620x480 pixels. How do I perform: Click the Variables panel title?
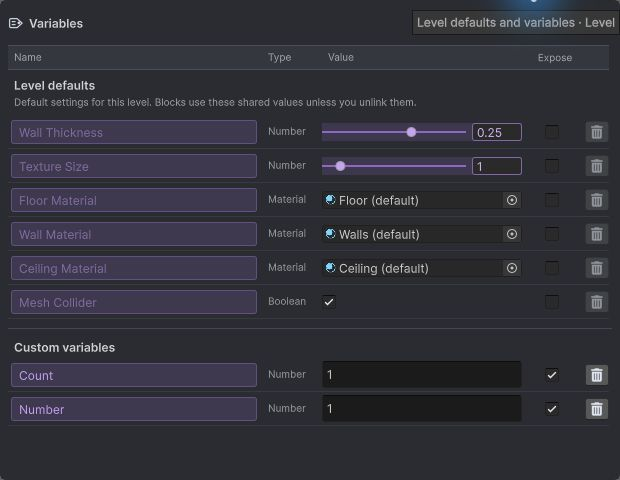(x=56, y=24)
